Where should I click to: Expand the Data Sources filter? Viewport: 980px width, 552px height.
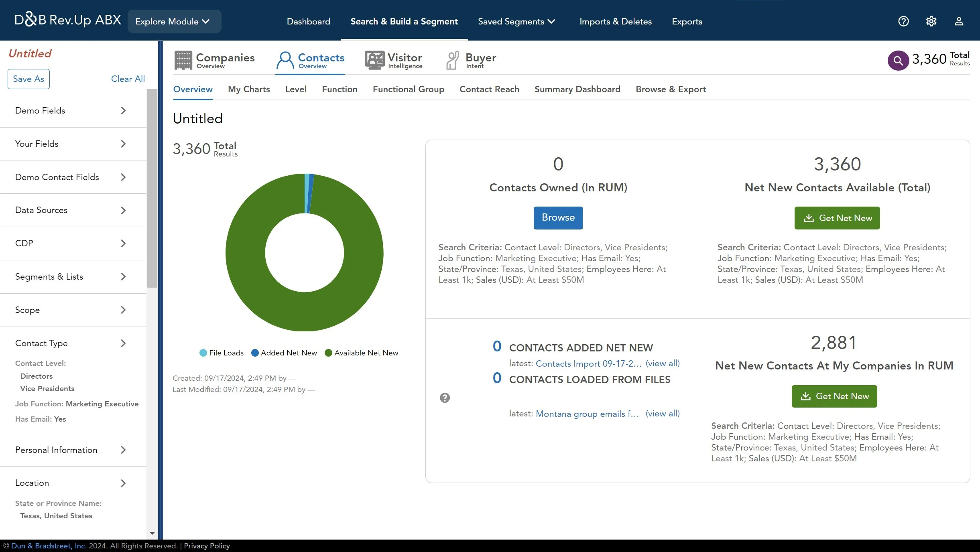tap(73, 210)
